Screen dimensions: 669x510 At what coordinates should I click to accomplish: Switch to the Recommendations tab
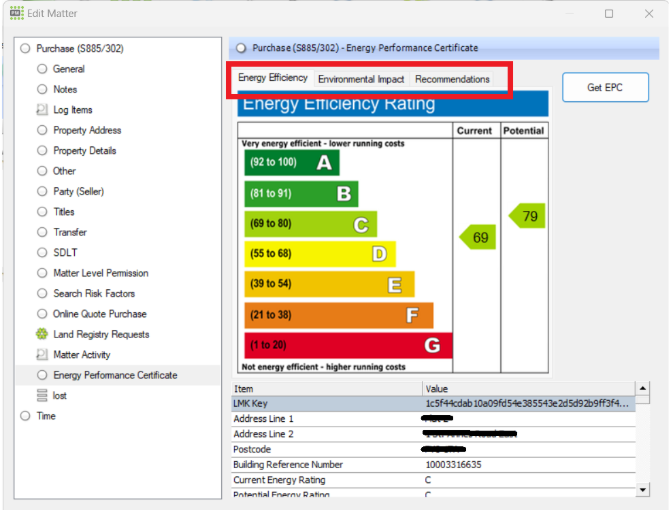pos(452,79)
